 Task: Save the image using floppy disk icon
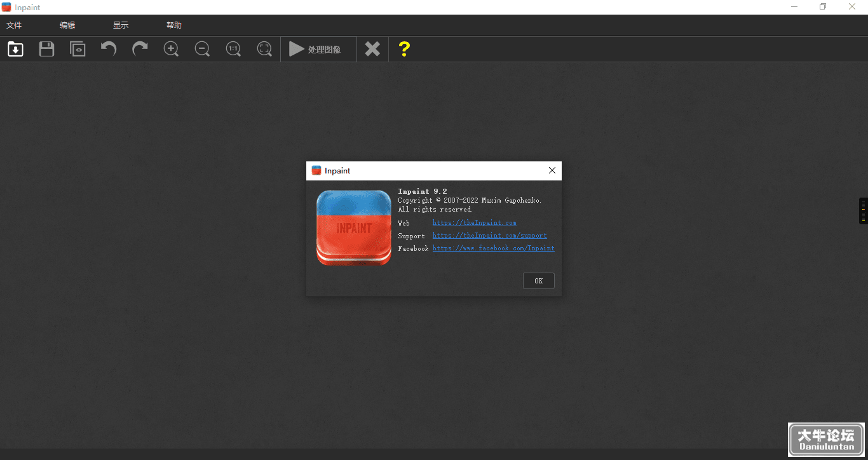pyautogui.click(x=46, y=49)
